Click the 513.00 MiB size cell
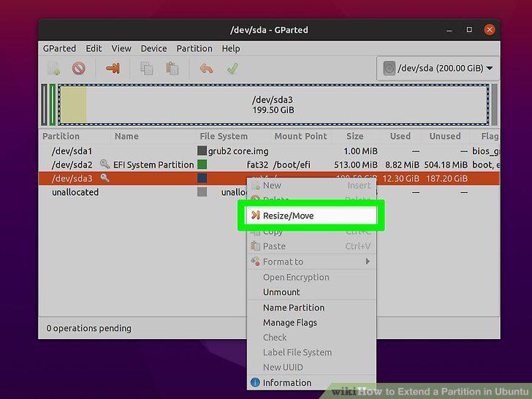The width and height of the screenshot is (532, 399). tap(356, 164)
